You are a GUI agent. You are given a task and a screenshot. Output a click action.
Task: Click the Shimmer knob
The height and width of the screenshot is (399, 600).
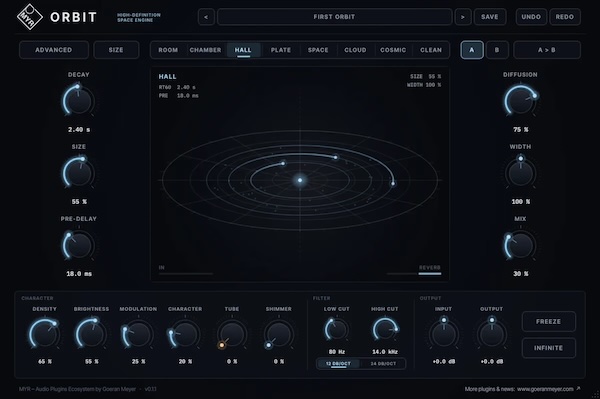279,334
